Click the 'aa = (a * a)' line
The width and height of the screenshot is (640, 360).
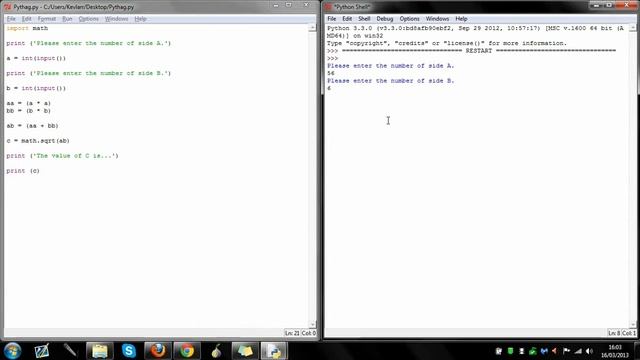click(x=29, y=103)
